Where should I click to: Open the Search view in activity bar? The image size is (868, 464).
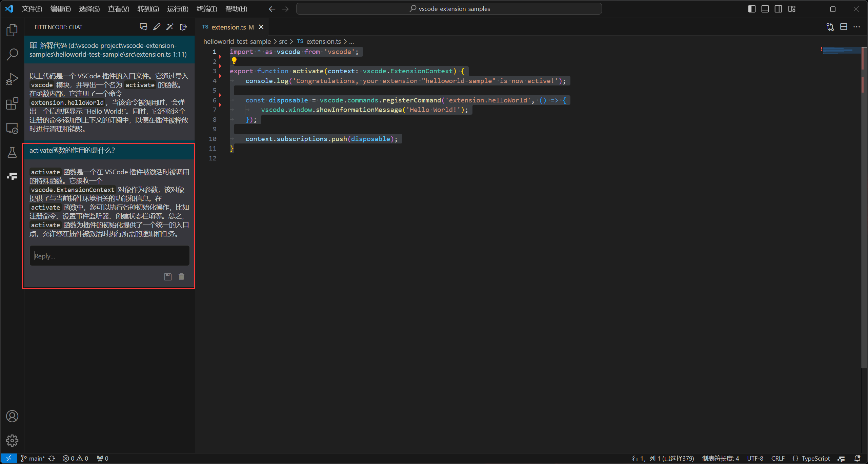pyautogui.click(x=12, y=54)
